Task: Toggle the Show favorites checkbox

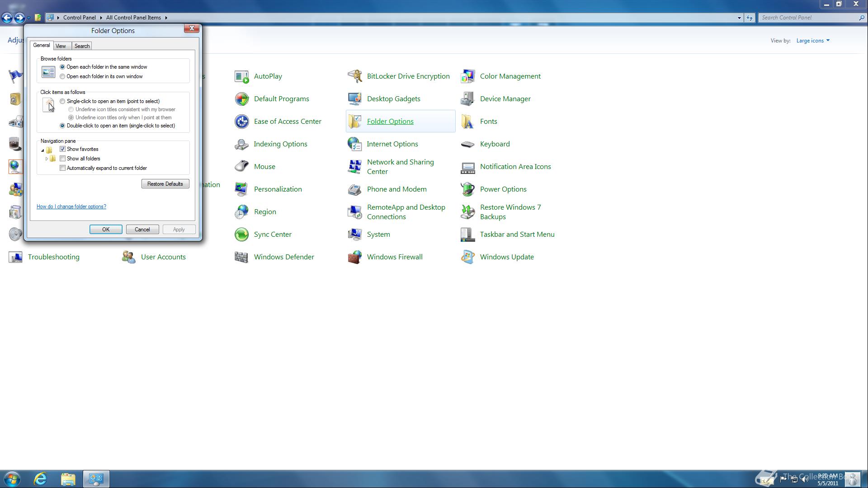Action: [x=63, y=149]
